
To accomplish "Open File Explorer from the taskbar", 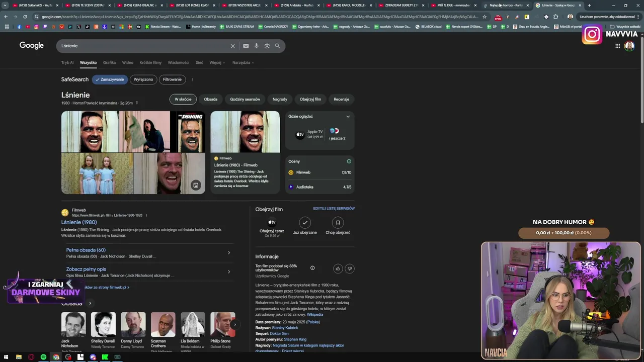I will click(19, 357).
